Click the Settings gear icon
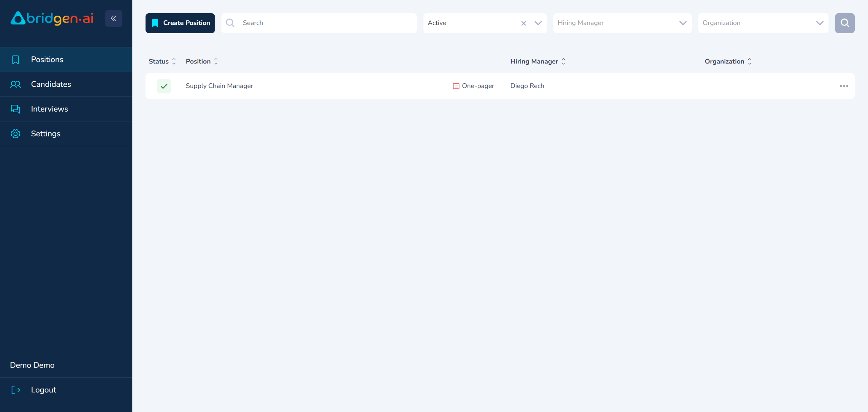868x412 pixels. [16, 134]
